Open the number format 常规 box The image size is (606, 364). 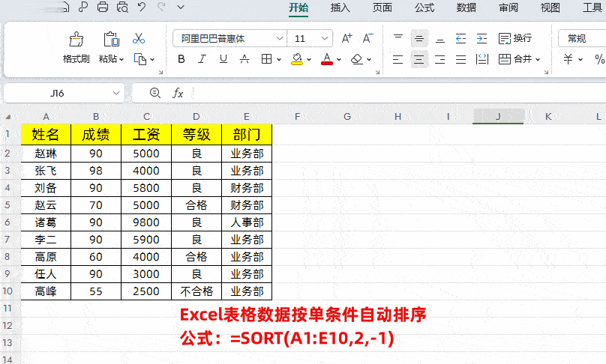coord(582,38)
